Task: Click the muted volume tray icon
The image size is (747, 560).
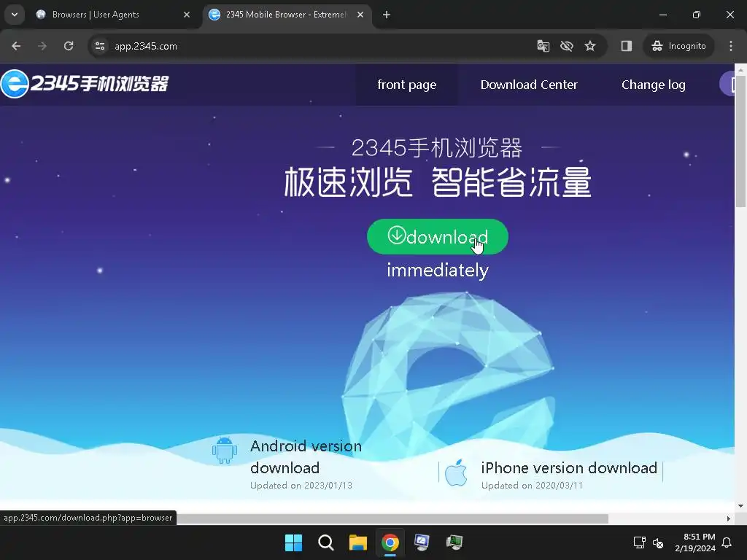Action: pyautogui.click(x=658, y=542)
